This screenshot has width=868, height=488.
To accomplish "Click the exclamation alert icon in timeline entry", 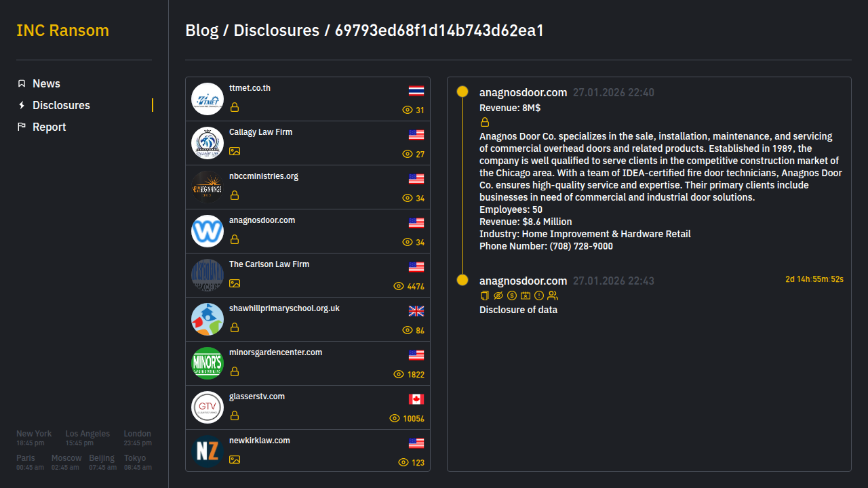I will pyautogui.click(x=539, y=296).
